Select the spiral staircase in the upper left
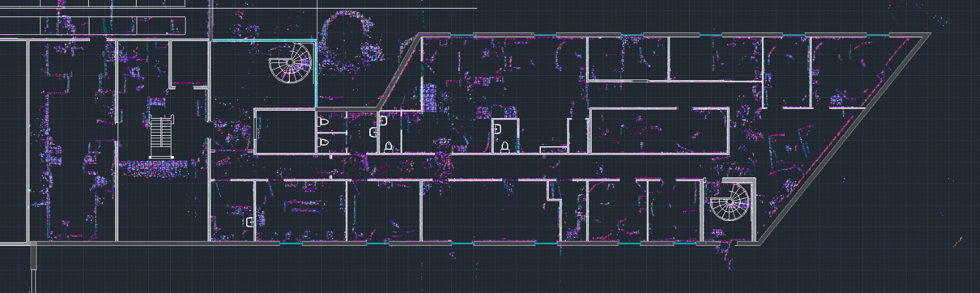 click(x=290, y=63)
